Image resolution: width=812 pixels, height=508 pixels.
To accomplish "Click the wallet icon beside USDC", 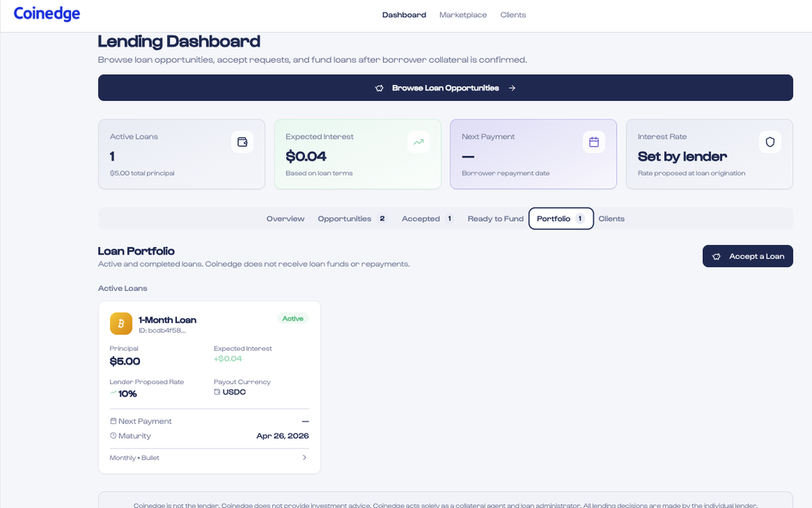I will (217, 392).
